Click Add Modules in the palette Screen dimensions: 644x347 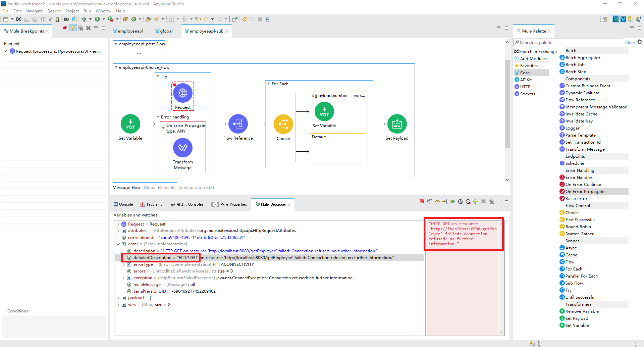pos(531,59)
